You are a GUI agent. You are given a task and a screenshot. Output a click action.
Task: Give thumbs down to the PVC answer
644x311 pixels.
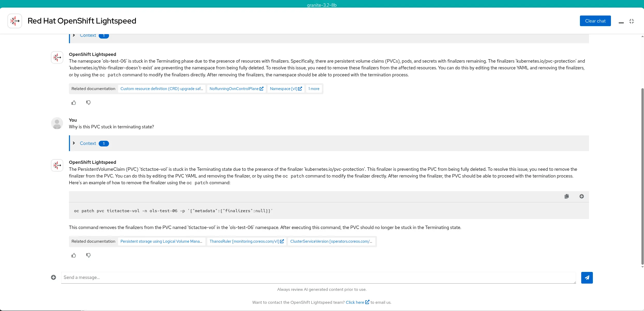pos(88,255)
